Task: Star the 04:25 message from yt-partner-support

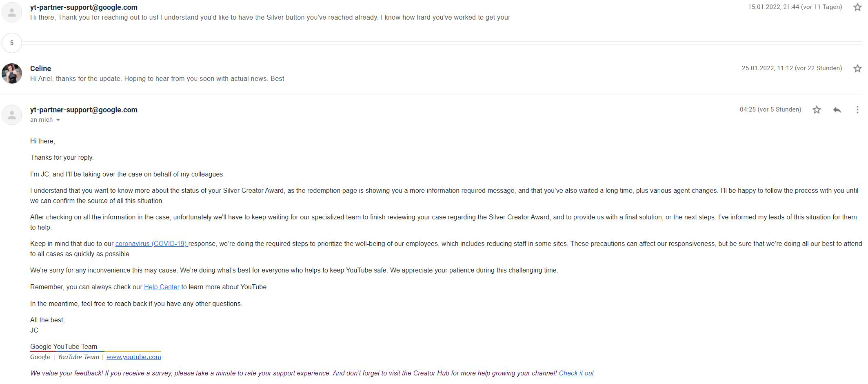Action: [817, 109]
